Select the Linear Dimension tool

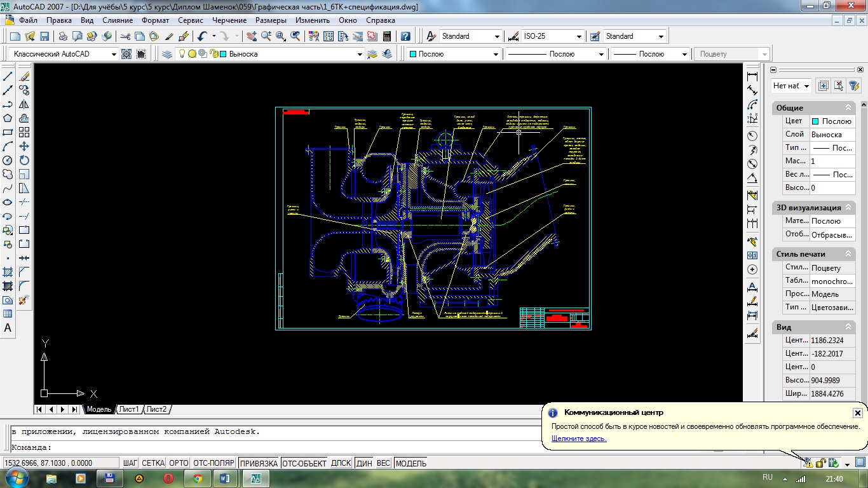752,76
